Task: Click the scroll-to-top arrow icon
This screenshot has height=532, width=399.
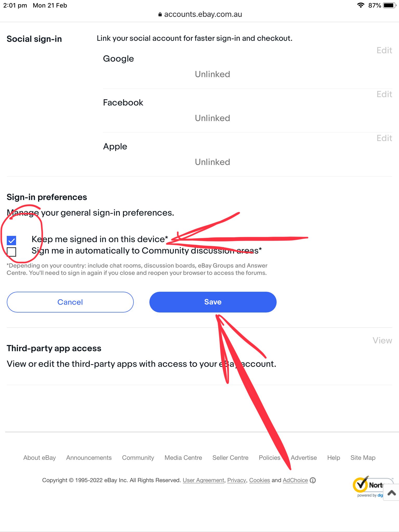Action: (391, 493)
